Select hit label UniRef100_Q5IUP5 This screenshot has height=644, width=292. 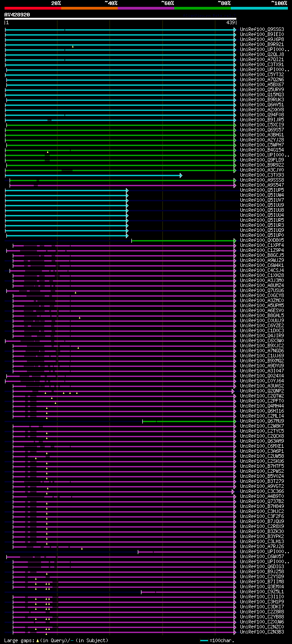click(262, 190)
